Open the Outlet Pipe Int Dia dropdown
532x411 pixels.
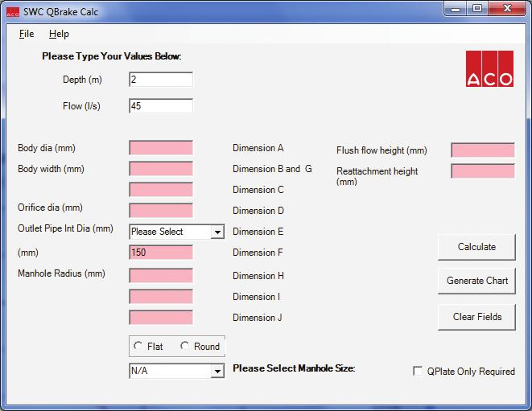point(217,232)
